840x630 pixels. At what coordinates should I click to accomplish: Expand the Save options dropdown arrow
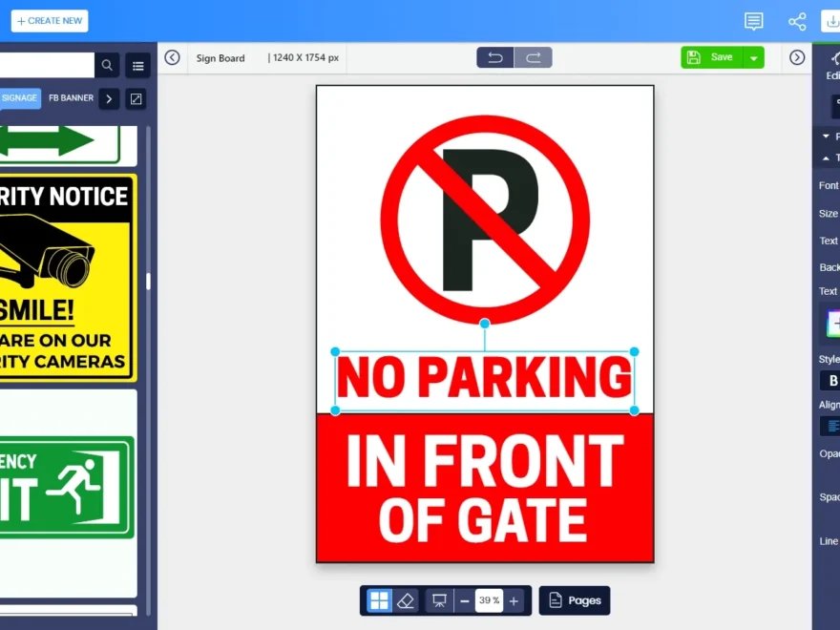[755, 57]
